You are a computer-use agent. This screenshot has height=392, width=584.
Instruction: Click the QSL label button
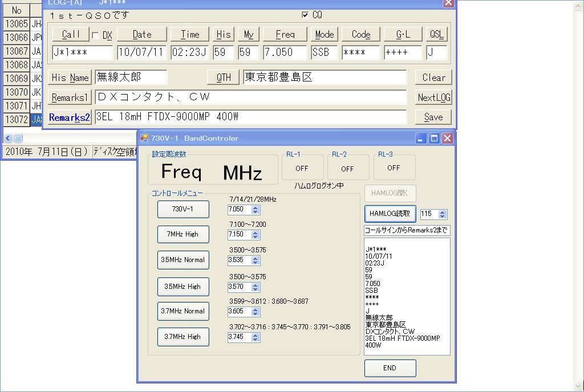pos(436,34)
